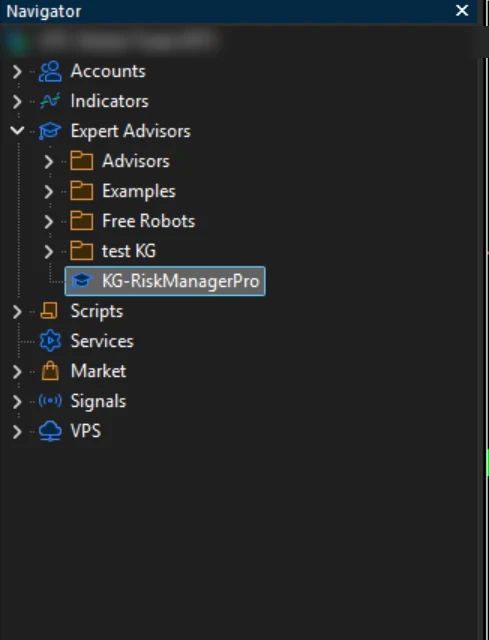Expand the Accounts node
Screen dimensions: 489x640
(17, 72)
